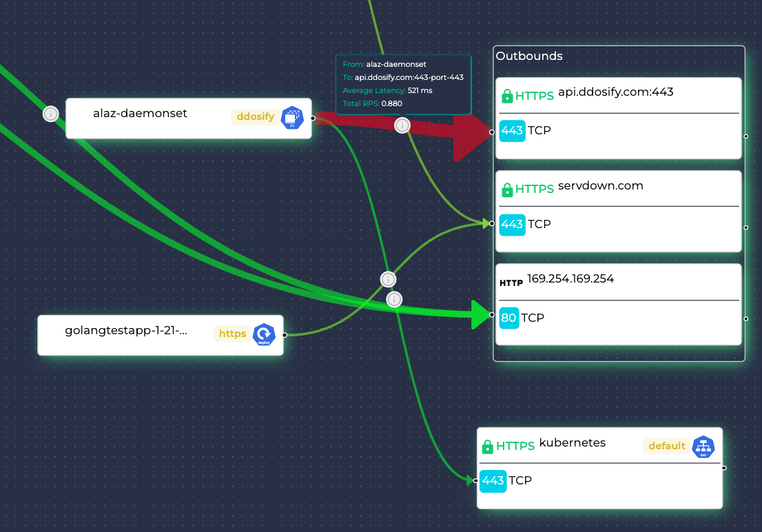The image size is (762, 532).
Task: Click the Outbounds group title
Action: pos(529,56)
